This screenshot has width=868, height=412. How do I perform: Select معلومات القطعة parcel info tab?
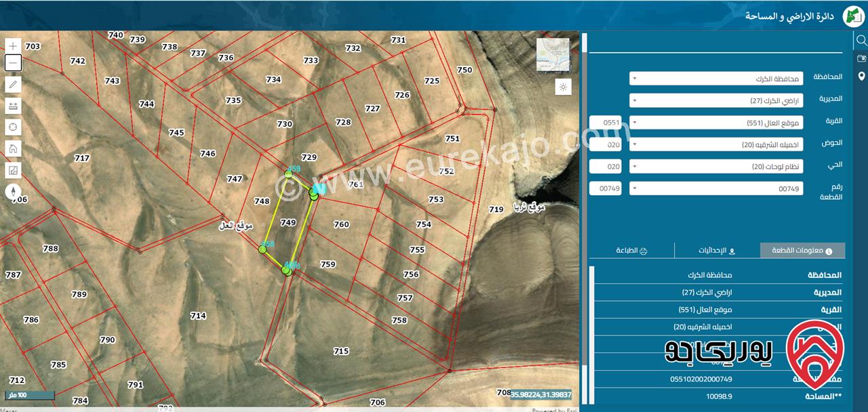803,250
